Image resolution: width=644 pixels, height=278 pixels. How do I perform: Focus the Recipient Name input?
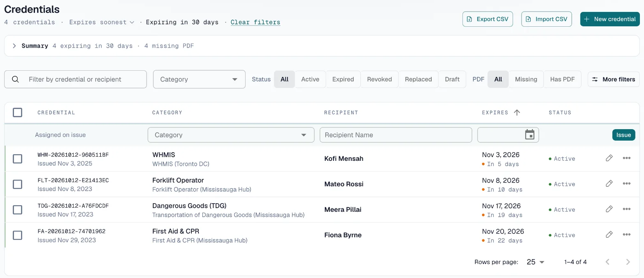pyautogui.click(x=396, y=135)
